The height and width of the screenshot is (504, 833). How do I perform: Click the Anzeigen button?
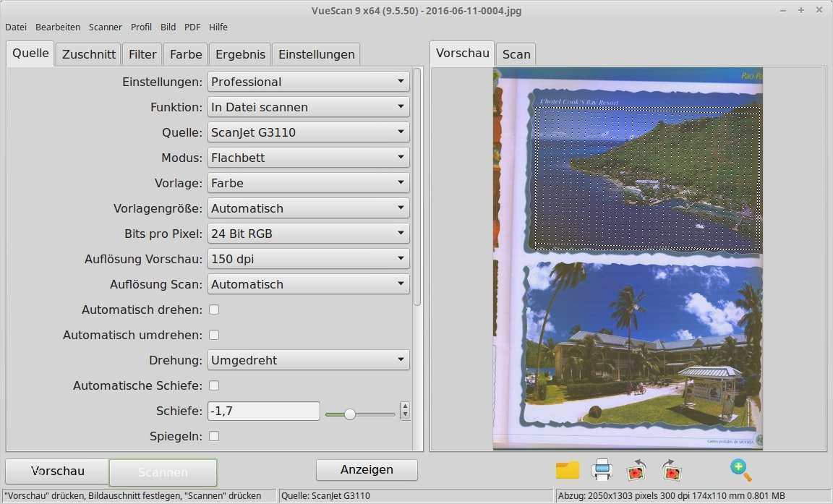(x=367, y=469)
